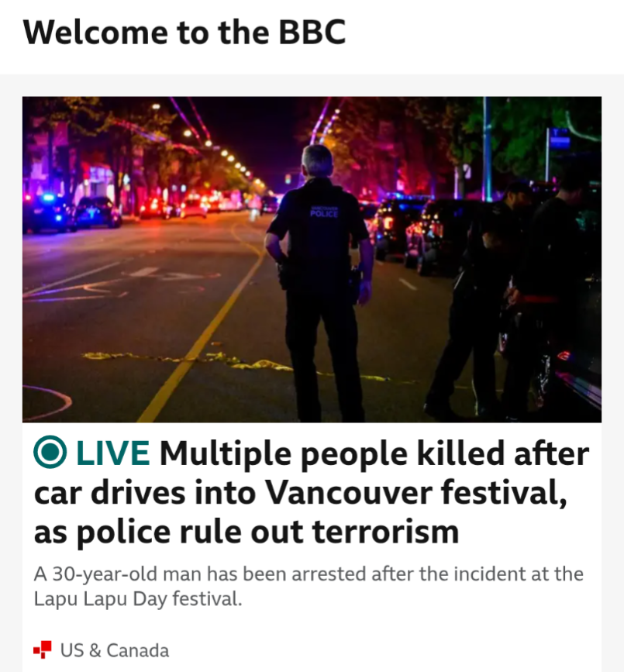
Task: Click the Welcome to the BBC heading
Action: (184, 32)
